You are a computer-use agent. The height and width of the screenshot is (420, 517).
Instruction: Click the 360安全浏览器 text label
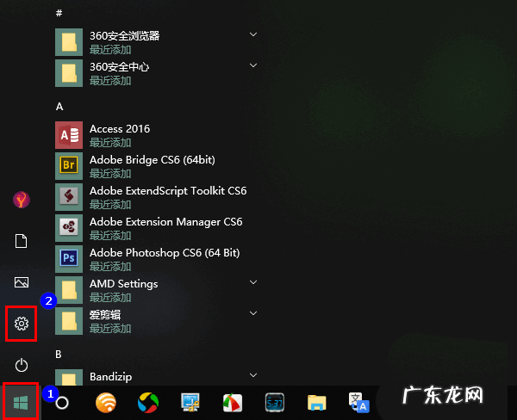(x=125, y=36)
